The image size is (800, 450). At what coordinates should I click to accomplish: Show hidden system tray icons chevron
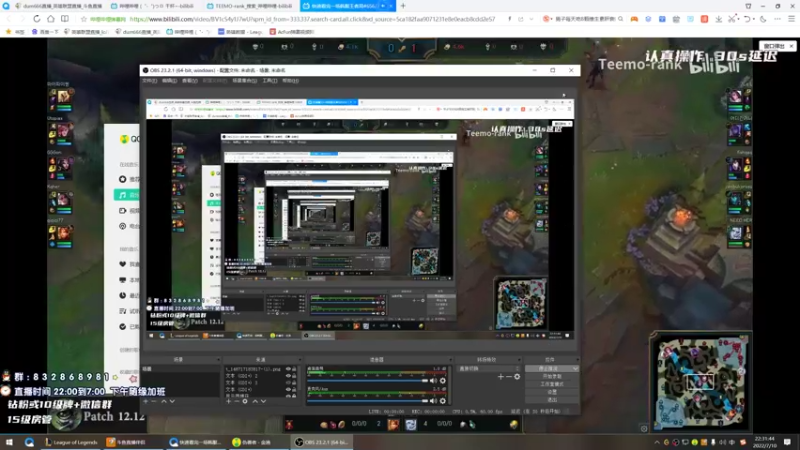coord(657,442)
